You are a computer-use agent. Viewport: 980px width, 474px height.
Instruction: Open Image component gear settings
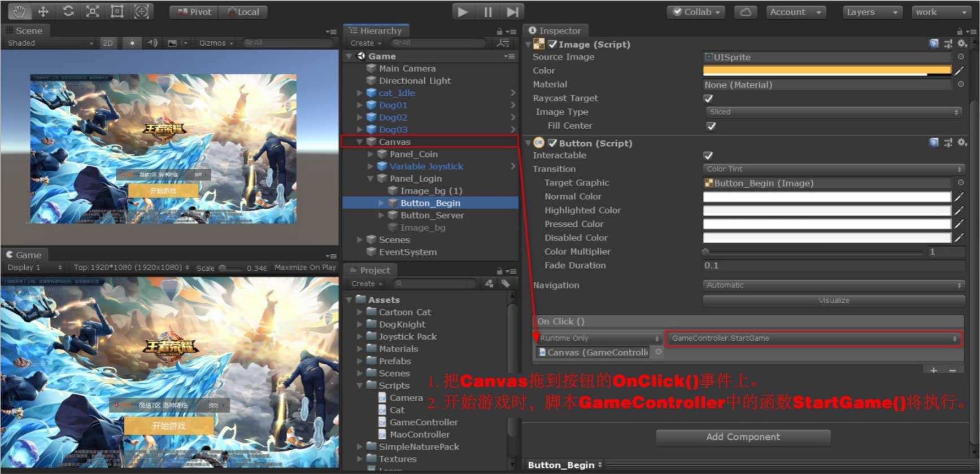(x=962, y=44)
